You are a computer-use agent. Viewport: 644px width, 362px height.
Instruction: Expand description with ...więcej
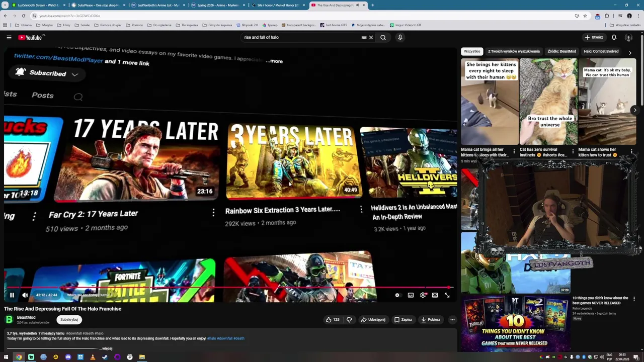[106, 348]
